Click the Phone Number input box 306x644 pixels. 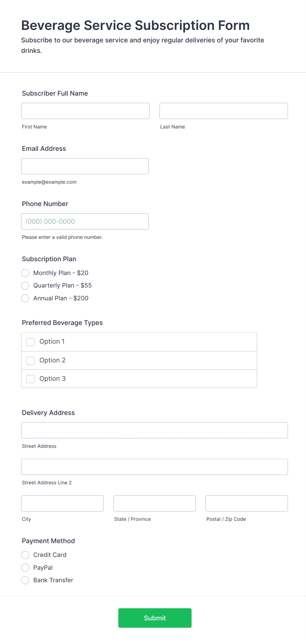point(85,221)
